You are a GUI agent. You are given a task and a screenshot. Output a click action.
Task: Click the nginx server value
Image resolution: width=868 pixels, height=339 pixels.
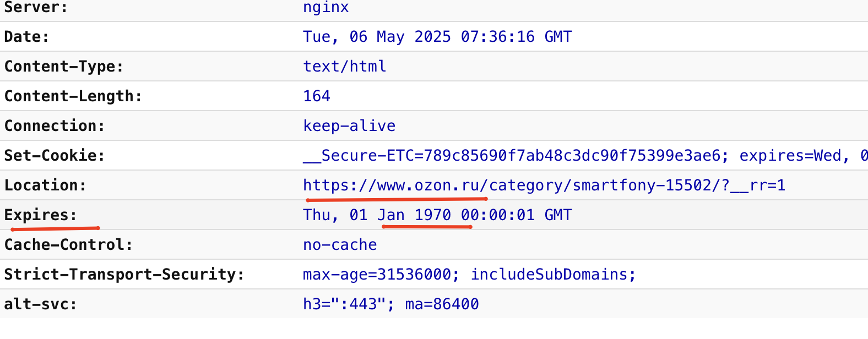(x=326, y=7)
